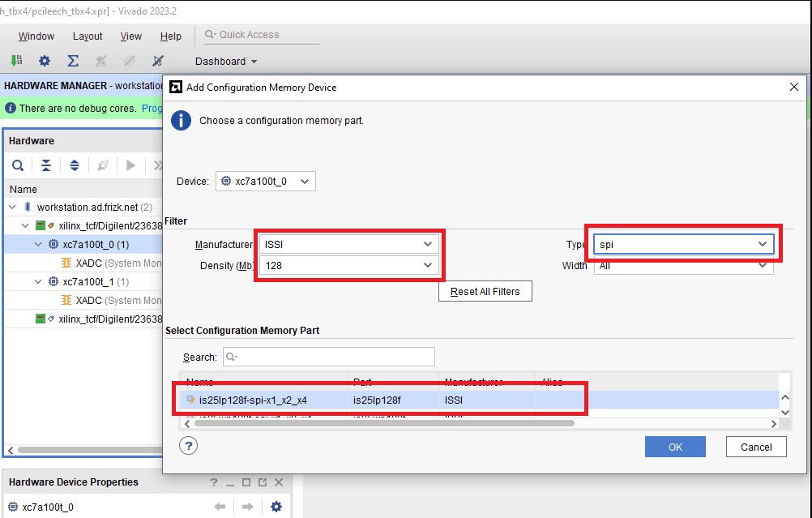
Task: Open the Layout menu
Action: coord(88,36)
